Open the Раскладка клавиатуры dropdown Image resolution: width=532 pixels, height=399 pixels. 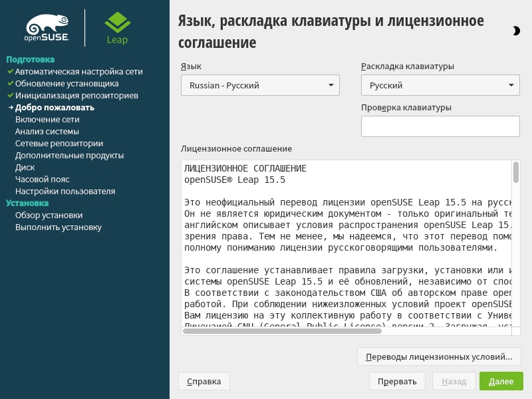[x=440, y=85]
